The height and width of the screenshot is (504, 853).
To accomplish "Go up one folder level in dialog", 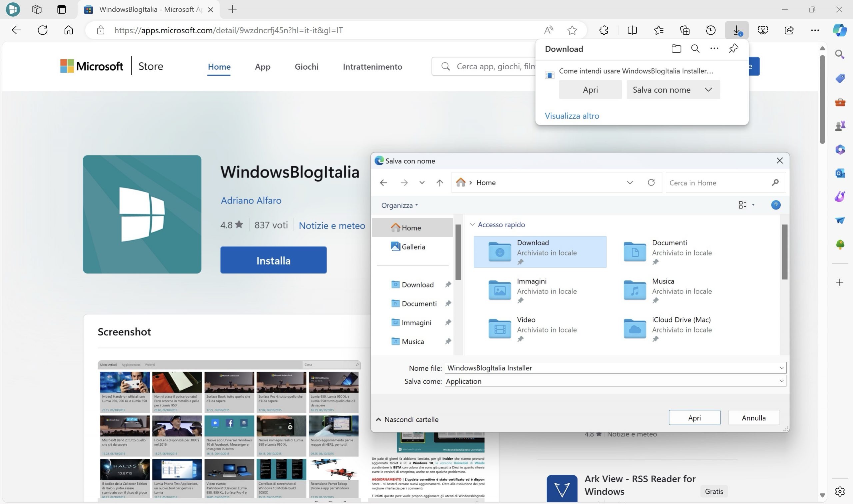I will click(439, 183).
